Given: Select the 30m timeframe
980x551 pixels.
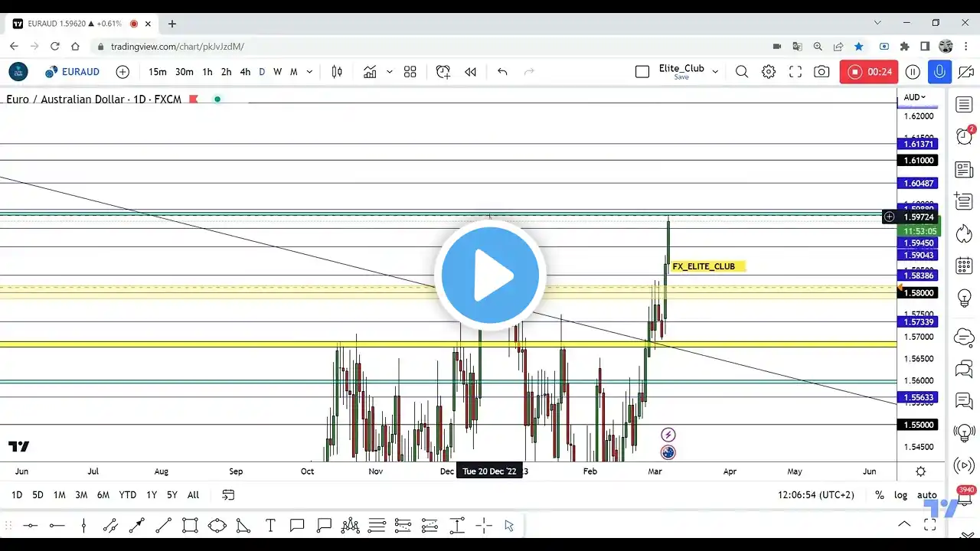Looking at the screenshot, I should coord(184,72).
